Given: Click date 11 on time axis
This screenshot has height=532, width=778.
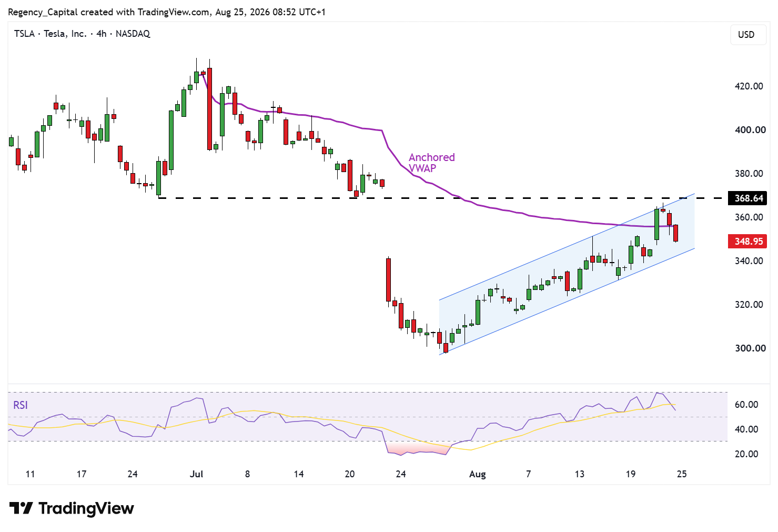Looking at the screenshot, I should 30,474.
